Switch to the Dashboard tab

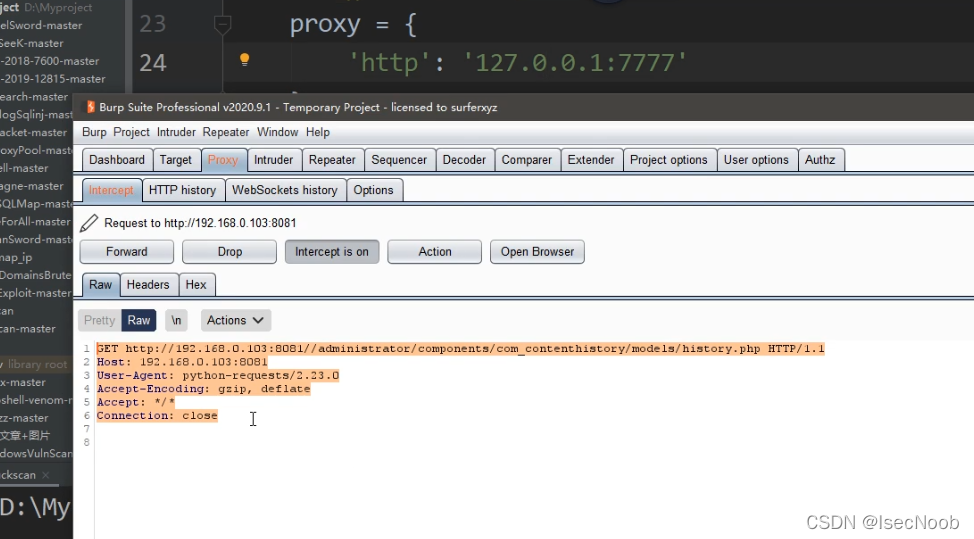117,160
